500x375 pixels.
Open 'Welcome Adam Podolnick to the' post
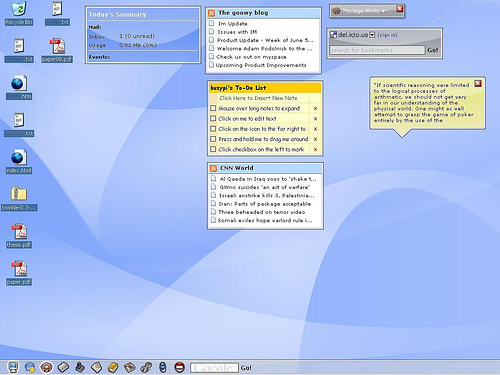[265, 49]
